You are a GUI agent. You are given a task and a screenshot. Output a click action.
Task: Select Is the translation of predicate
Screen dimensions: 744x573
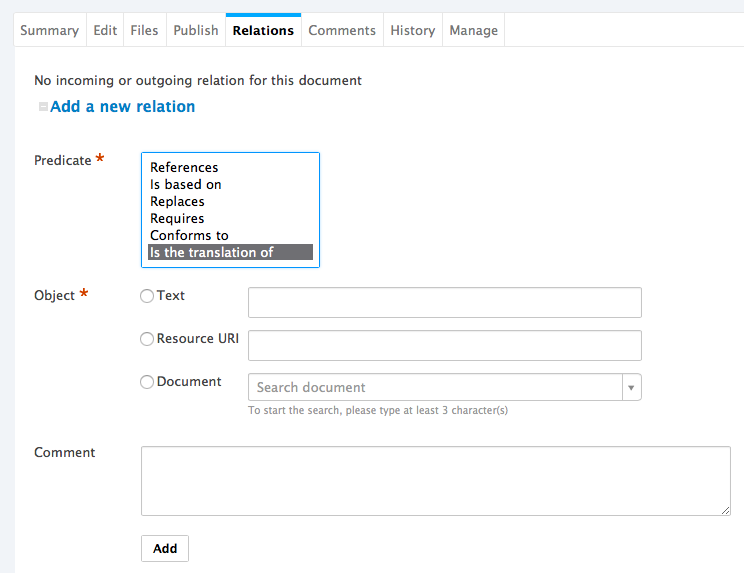coord(231,252)
